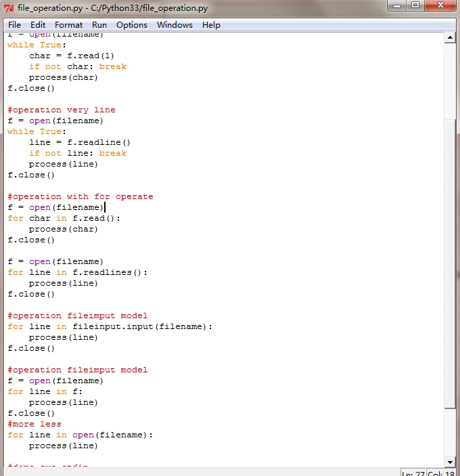
Task: Click the 'f.readlines()' loop line
Action: pyautogui.click(x=77, y=272)
